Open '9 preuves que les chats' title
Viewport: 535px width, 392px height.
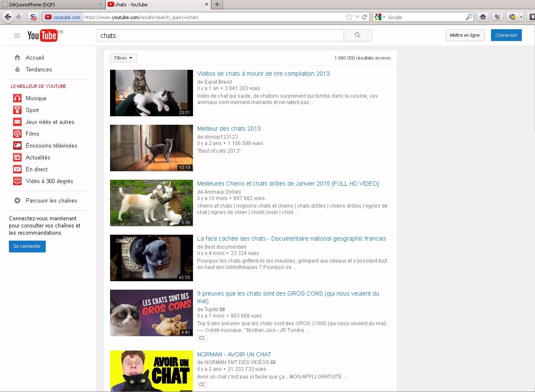coord(288,297)
